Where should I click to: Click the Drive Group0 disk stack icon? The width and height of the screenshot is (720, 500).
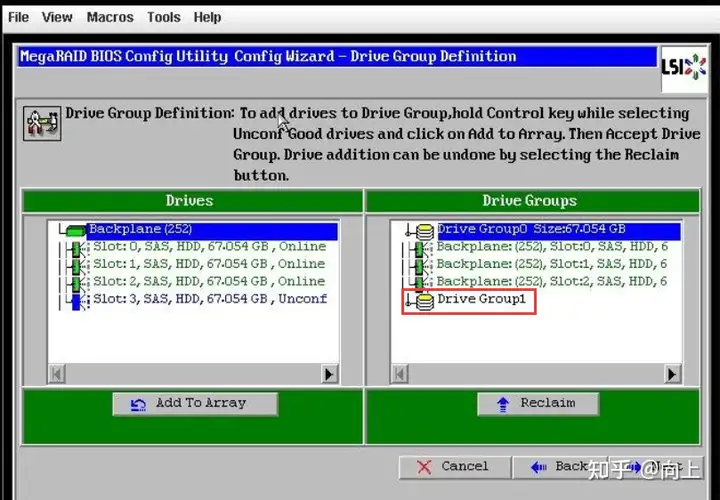[x=425, y=231]
